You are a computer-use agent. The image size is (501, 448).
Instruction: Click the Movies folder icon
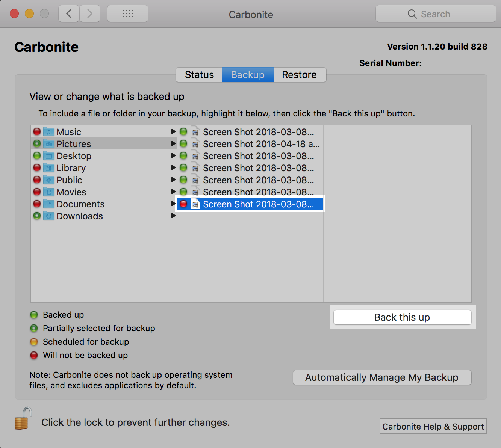point(49,192)
